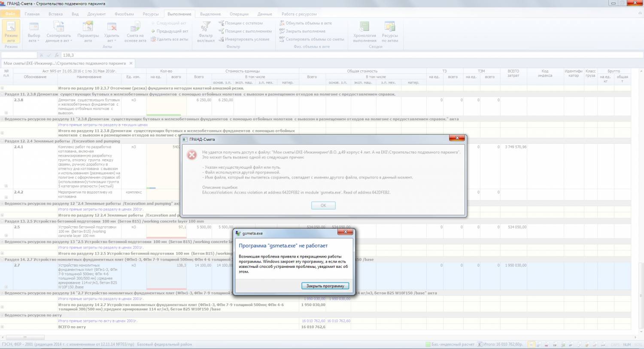
Task: Click the "Итого: 16 010 762,60р." status text
Action: click(x=503, y=344)
